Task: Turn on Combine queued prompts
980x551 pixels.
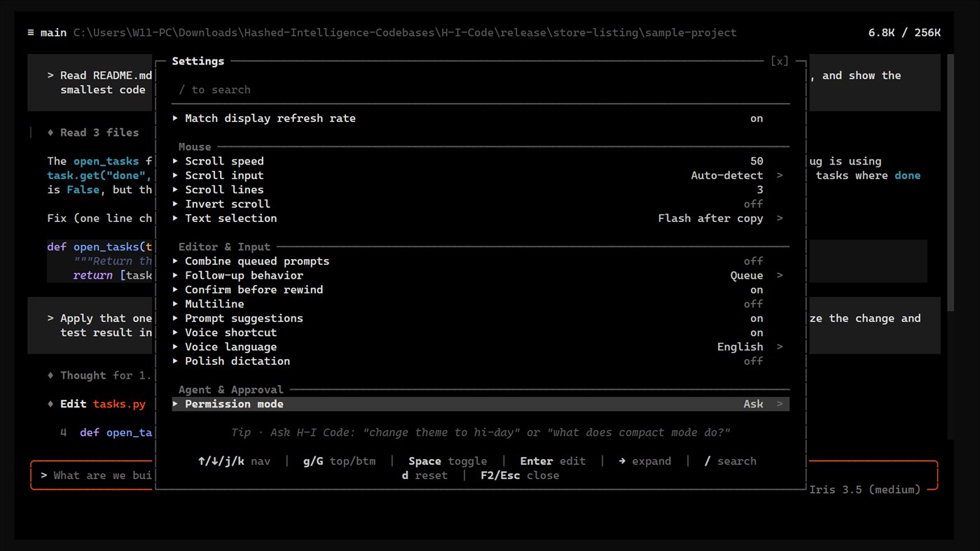Action: click(x=753, y=261)
